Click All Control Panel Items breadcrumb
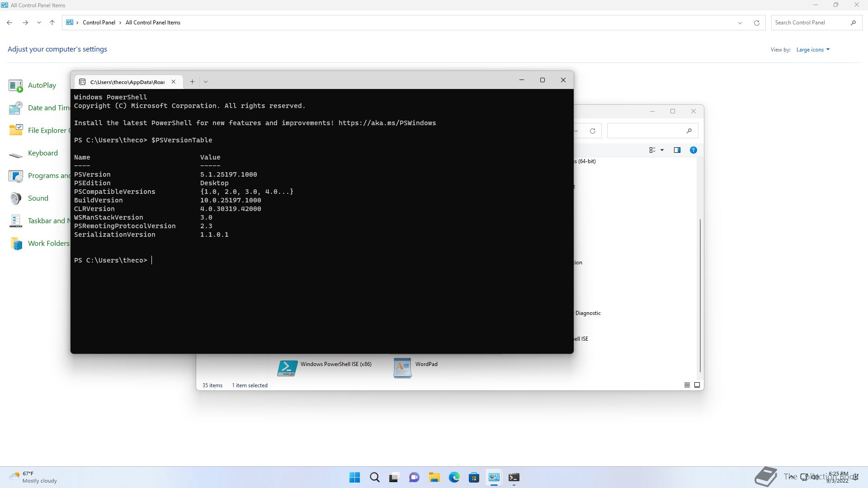 (153, 23)
